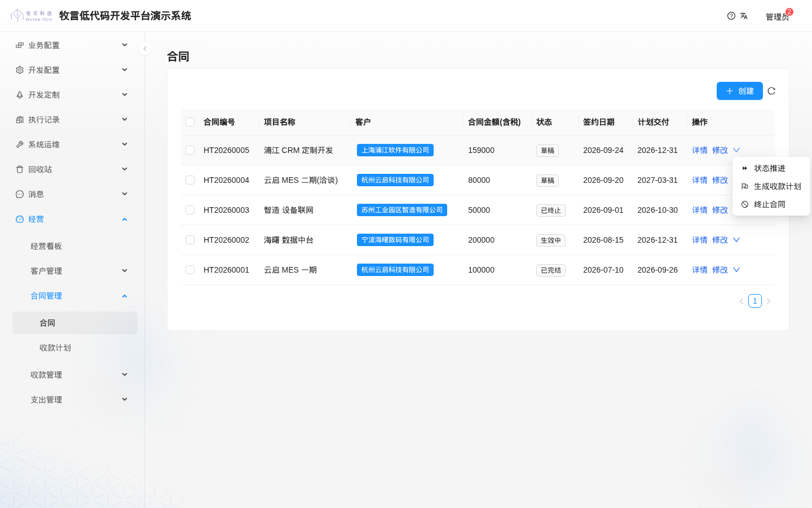812x508 pixels.
Task: Check the row HT20260002 checkbox
Action: click(190, 240)
